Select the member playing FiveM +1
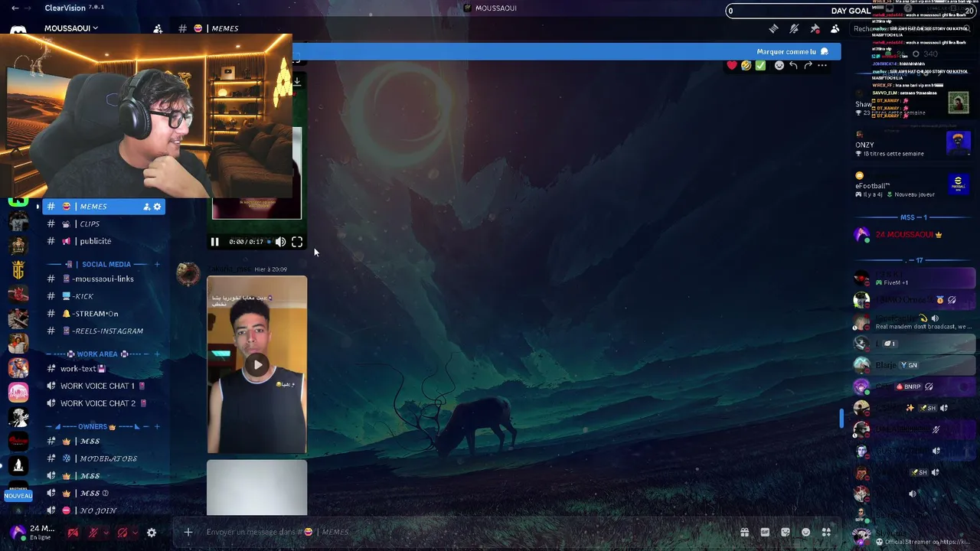Screen dimensions: 980x551 tap(913, 279)
